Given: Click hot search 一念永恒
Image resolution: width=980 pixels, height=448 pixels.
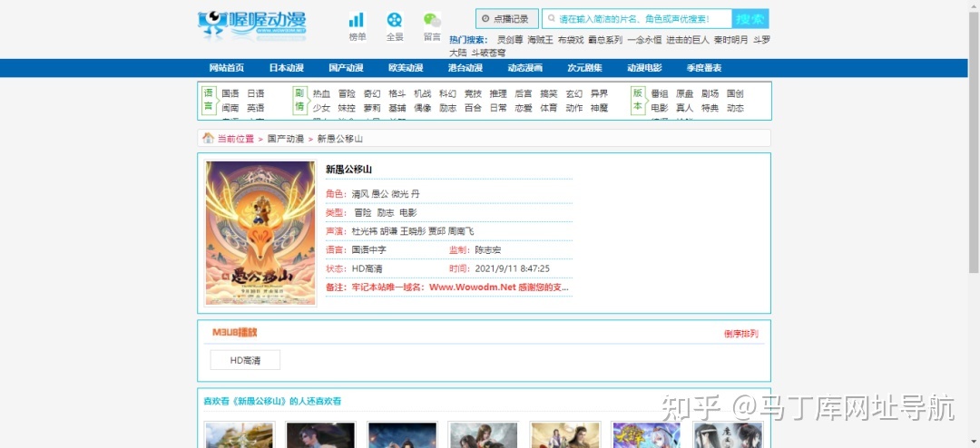Looking at the screenshot, I should (643, 40).
